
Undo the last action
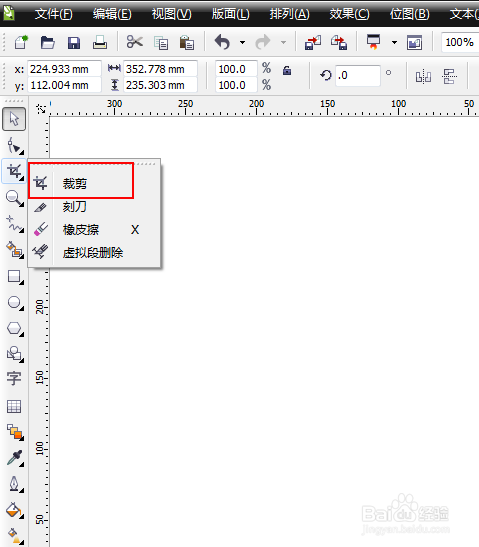(x=222, y=42)
